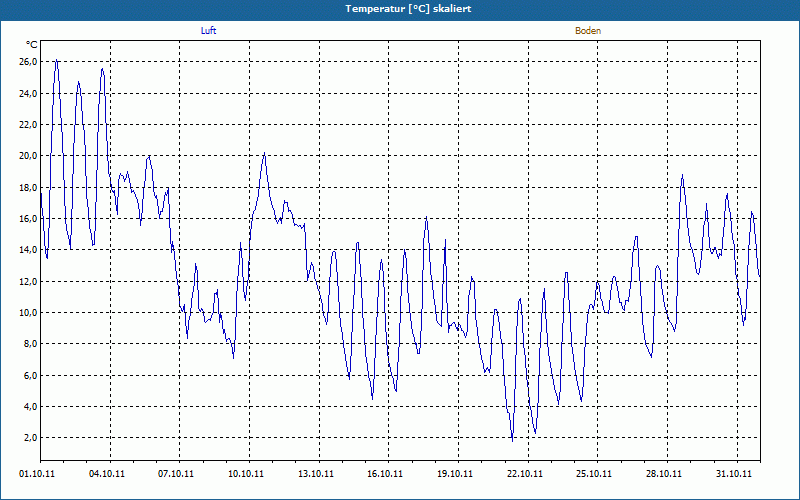The image size is (800, 500).
Task: Select the y-axis value 14,0
Action: (28, 249)
